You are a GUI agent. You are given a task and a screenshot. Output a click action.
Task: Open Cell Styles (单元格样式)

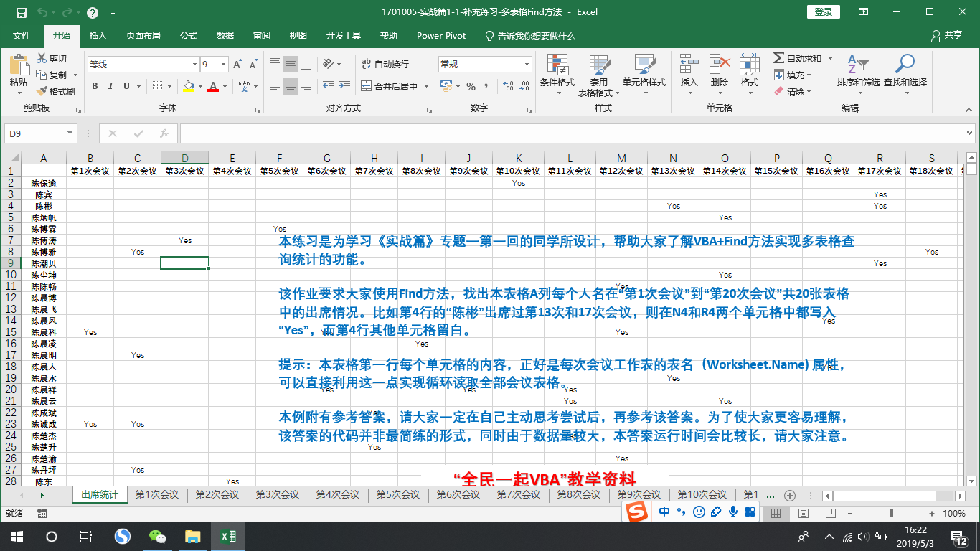coord(644,75)
